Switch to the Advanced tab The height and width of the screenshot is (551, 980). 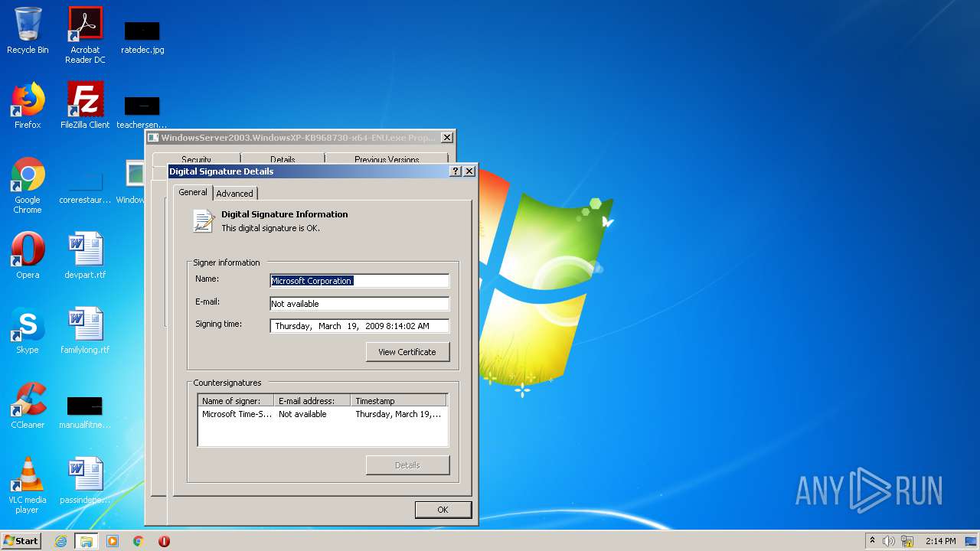click(x=234, y=194)
